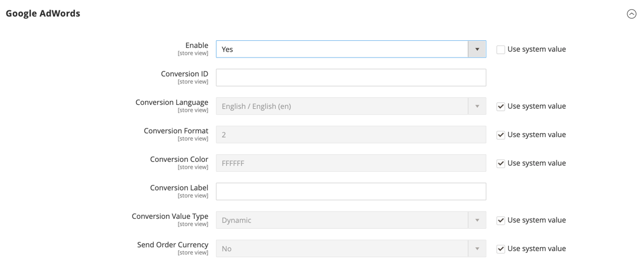Uncheck Use system value for Conversion Value Type
644x265 pixels.
click(501, 220)
